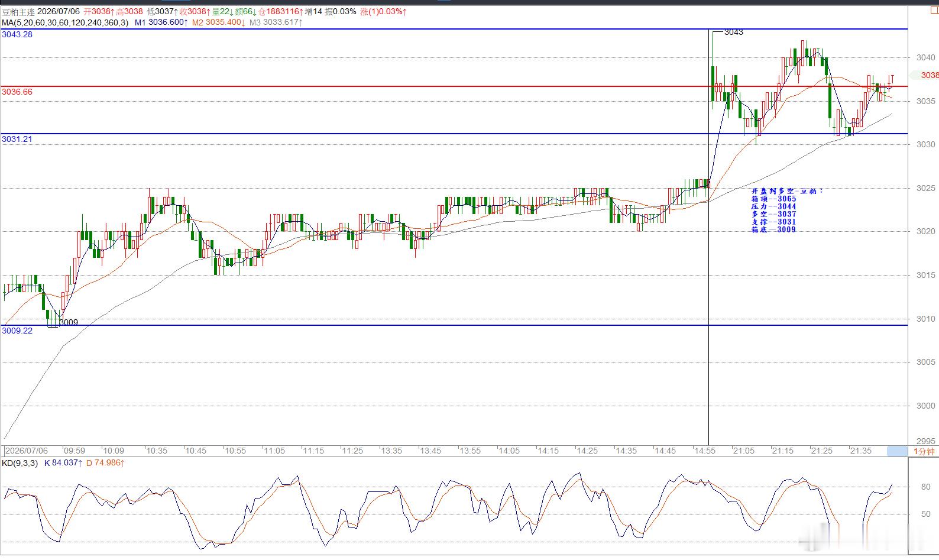Select the blue 3009.22 bottom line label
Viewport: 939px width, 560px height.
(x=17, y=331)
